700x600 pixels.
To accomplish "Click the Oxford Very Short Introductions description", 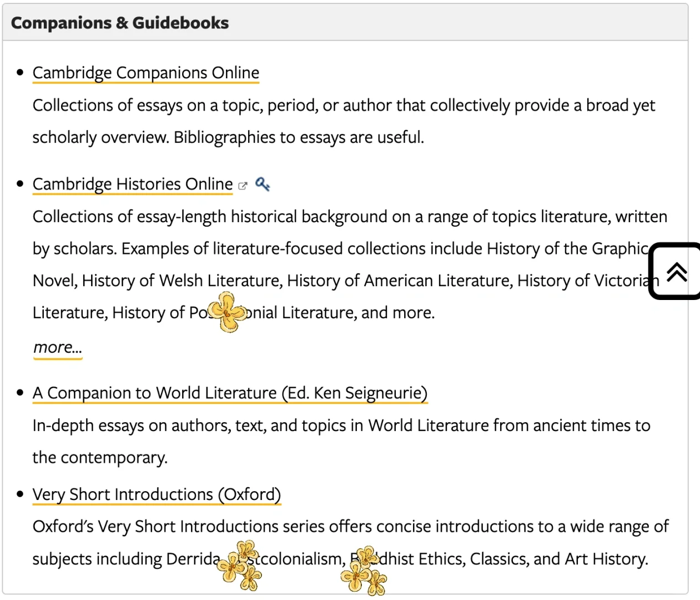I will 351,542.
